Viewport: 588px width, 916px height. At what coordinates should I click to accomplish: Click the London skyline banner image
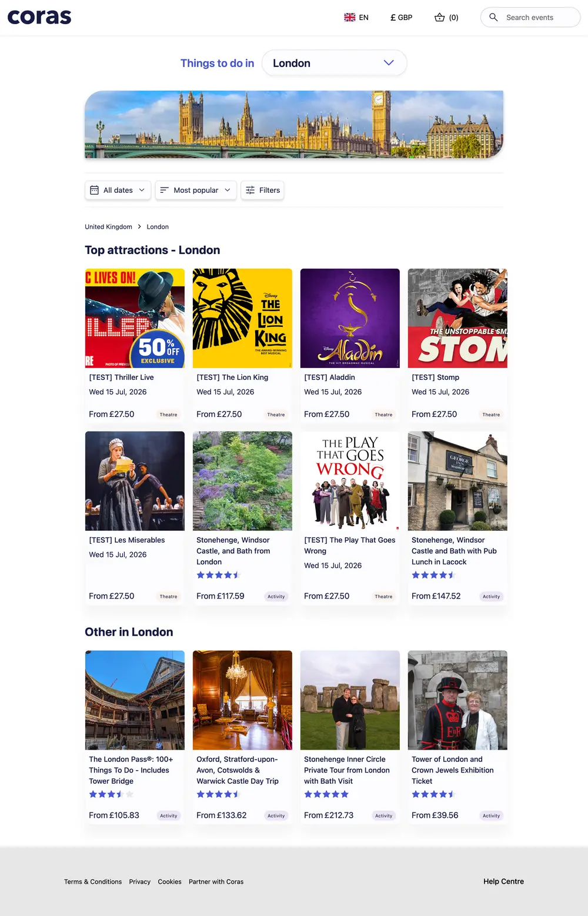(x=294, y=125)
